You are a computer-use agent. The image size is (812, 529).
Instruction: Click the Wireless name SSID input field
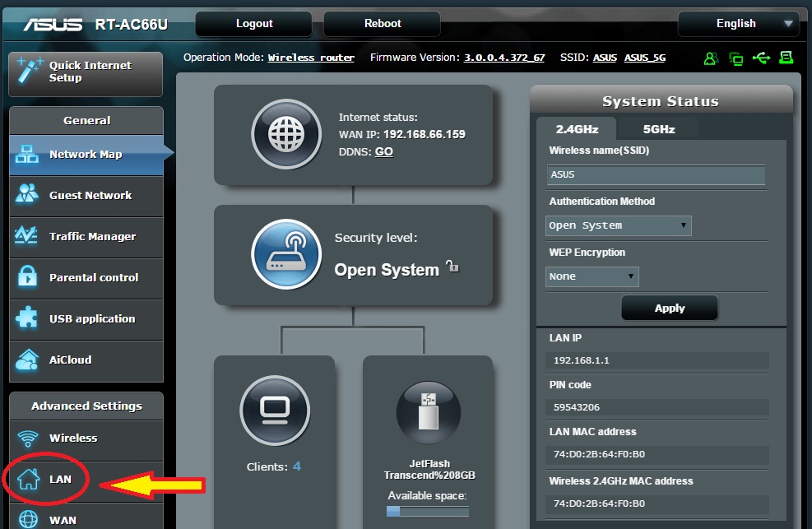(657, 175)
